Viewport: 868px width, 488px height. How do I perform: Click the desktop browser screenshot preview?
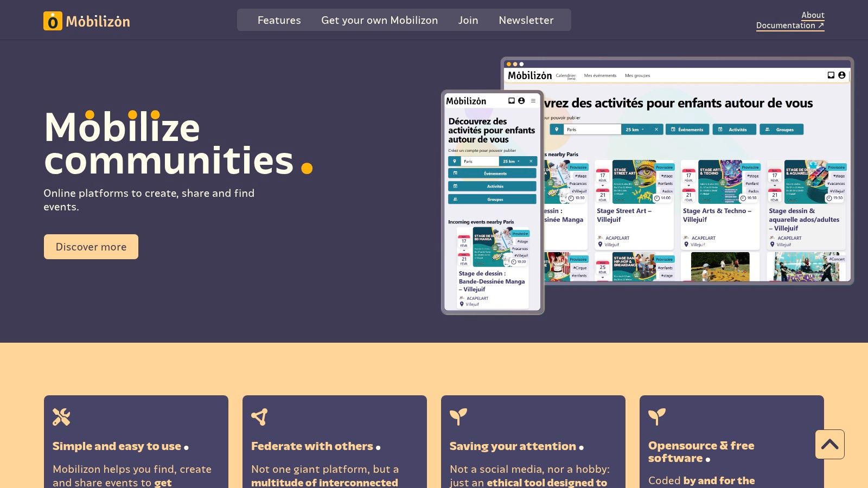coord(697,171)
